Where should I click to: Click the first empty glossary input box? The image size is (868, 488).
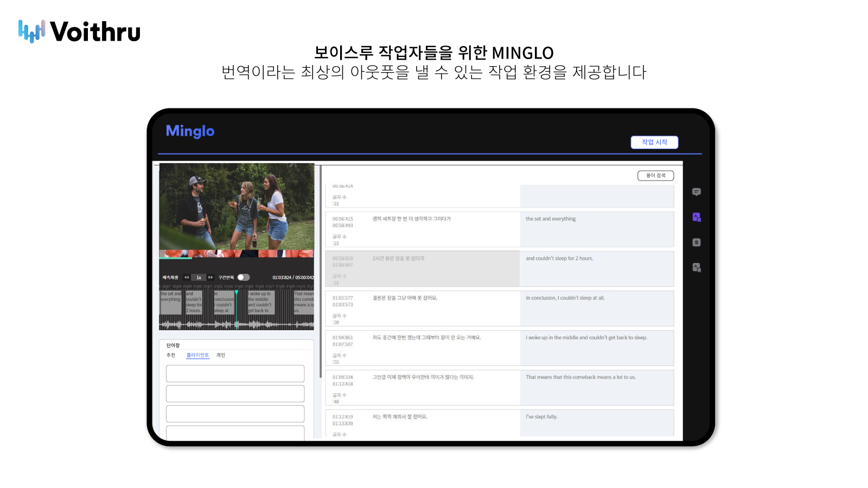click(x=235, y=374)
